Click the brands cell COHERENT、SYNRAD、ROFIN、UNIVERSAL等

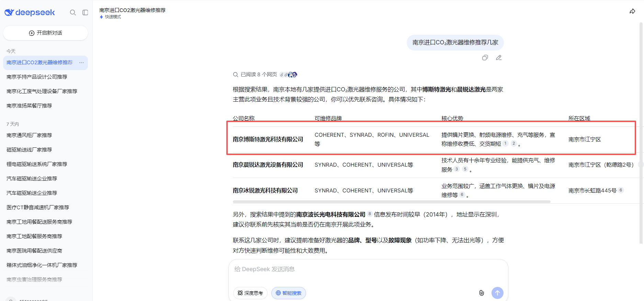pyautogui.click(x=372, y=139)
